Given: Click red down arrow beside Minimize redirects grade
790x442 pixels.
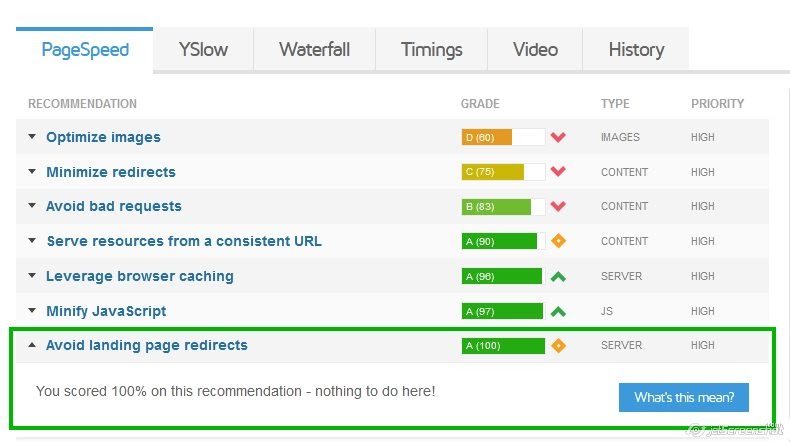Looking at the screenshot, I should [x=558, y=171].
